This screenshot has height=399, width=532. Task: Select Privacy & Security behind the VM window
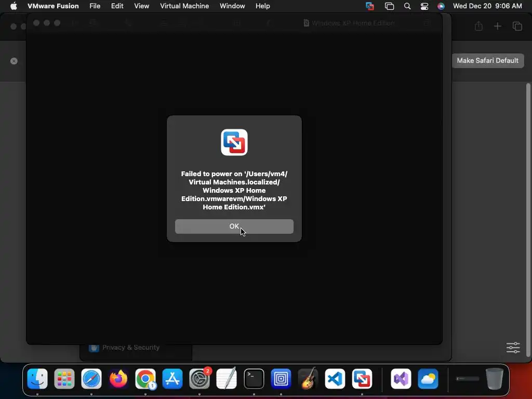(130, 348)
